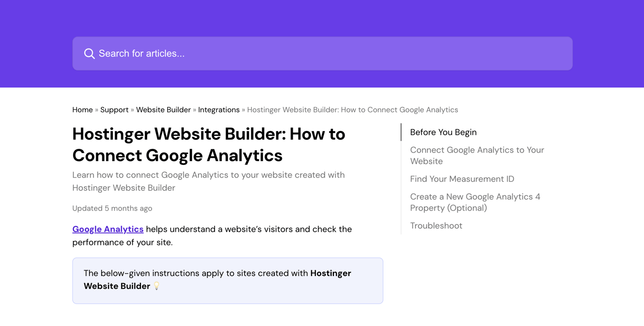Navigate to Home via breadcrumb

tap(82, 109)
